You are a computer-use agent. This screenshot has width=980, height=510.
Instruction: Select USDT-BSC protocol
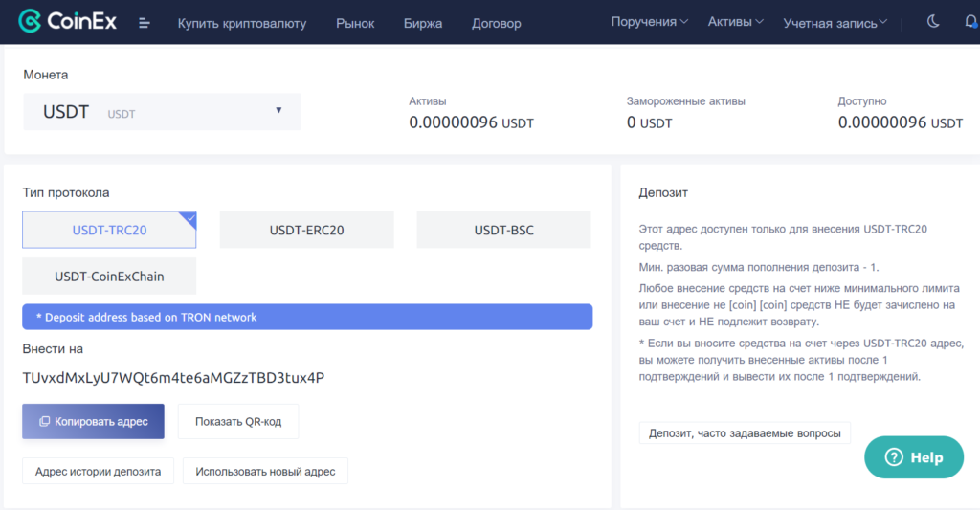[x=503, y=230]
